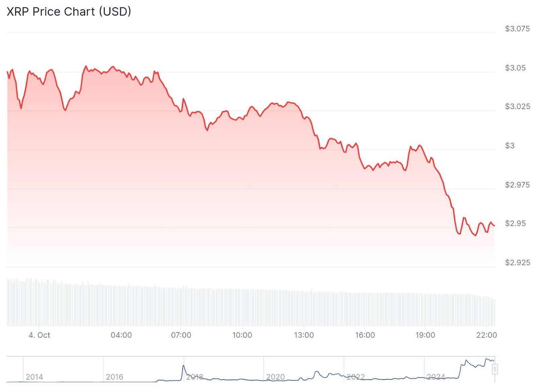Click the 13:00 time axis label

click(304, 335)
